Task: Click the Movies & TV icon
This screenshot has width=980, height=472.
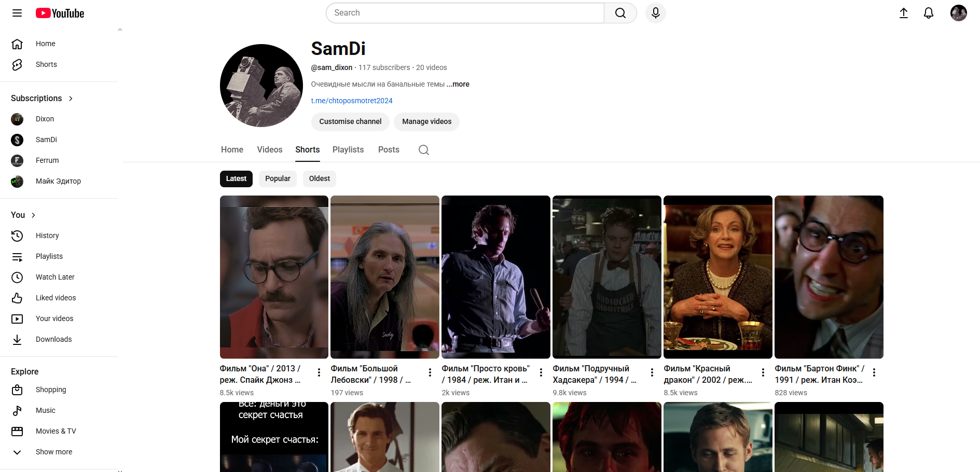Action: (x=17, y=432)
